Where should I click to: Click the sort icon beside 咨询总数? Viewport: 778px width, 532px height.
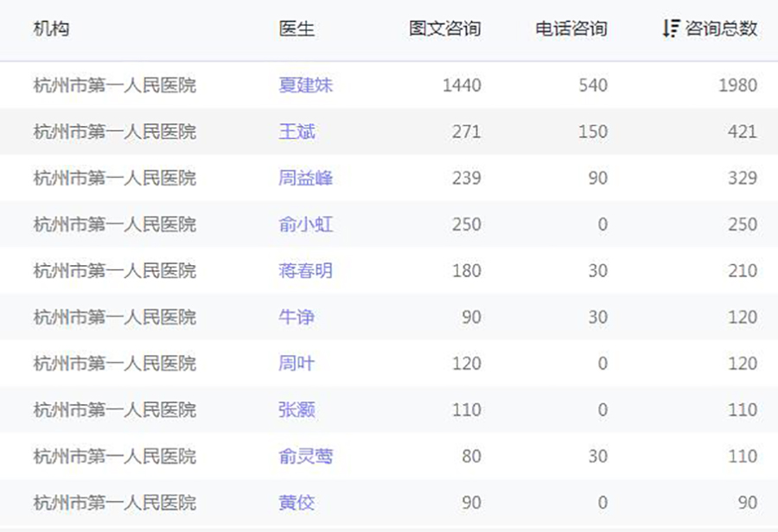tap(670, 28)
